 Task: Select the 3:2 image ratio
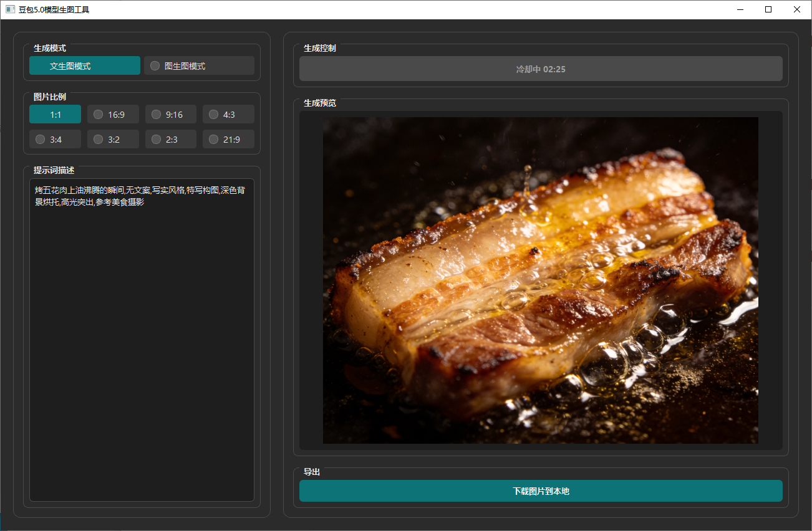pos(113,139)
